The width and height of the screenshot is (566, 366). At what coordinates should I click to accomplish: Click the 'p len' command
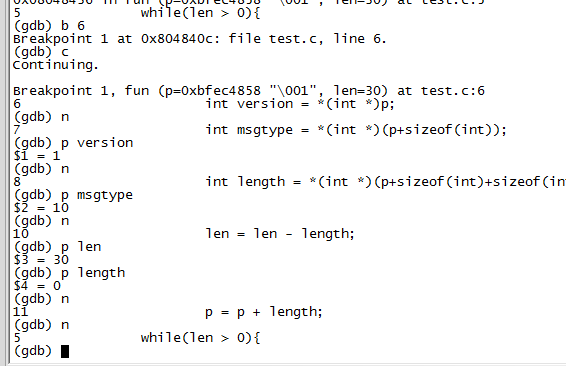pyautogui.click(x=57, y=247)
